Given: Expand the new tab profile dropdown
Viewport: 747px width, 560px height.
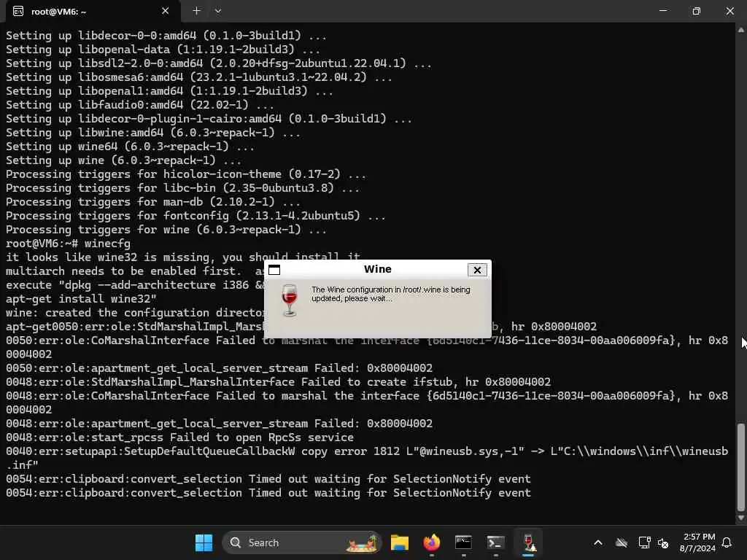Looking at the screenshot, I should pyautogui.click(x=217, y=11).
